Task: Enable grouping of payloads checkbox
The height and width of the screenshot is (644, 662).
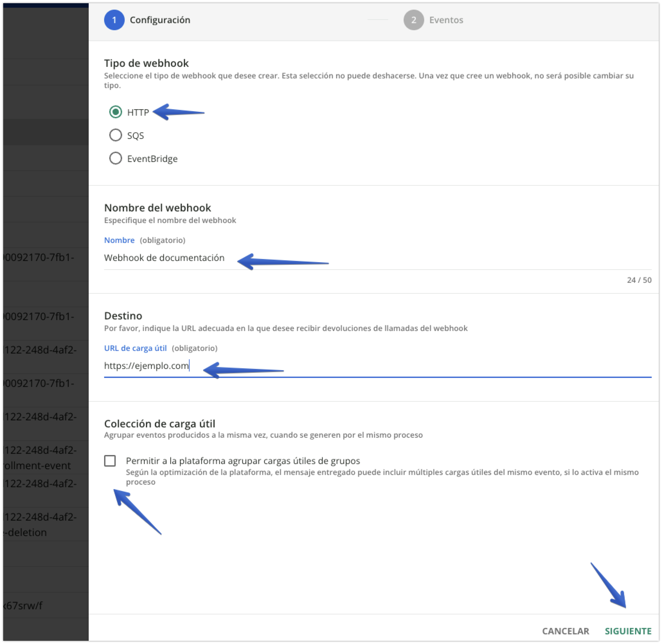Action: (x=110, y=461)
